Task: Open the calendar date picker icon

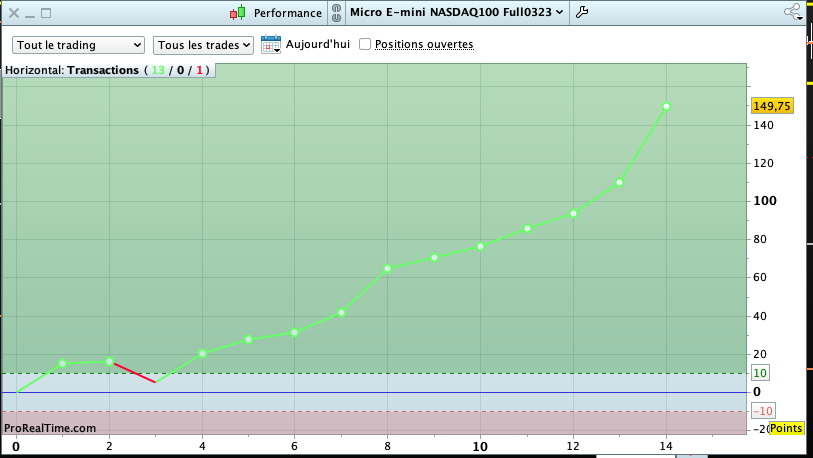Action: click(x=271, y=45)
